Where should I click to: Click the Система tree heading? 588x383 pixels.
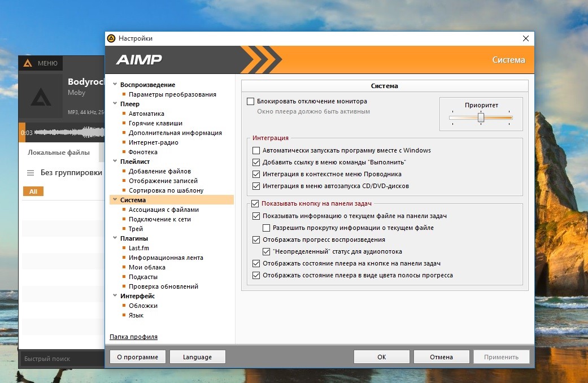(x=133, y=200)
